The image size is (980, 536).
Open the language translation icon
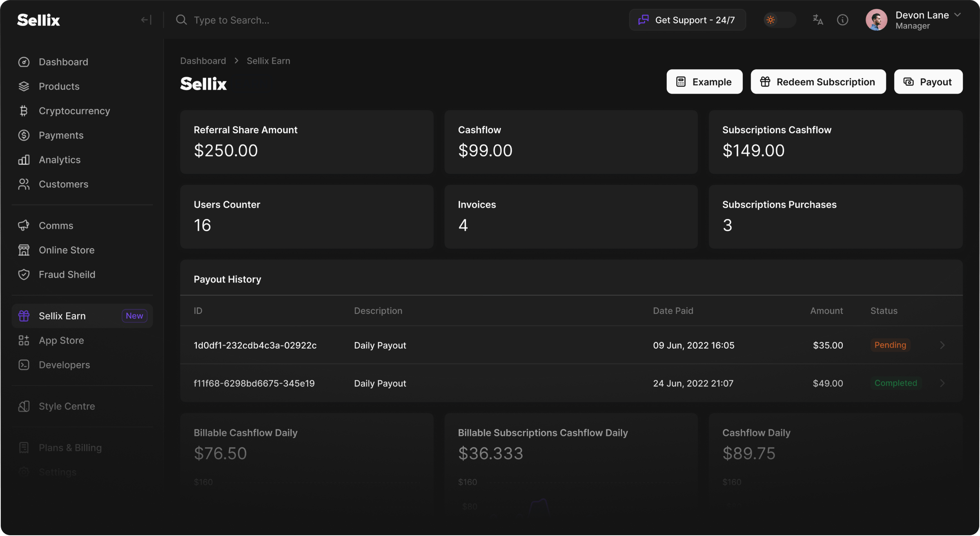point(818,20)
